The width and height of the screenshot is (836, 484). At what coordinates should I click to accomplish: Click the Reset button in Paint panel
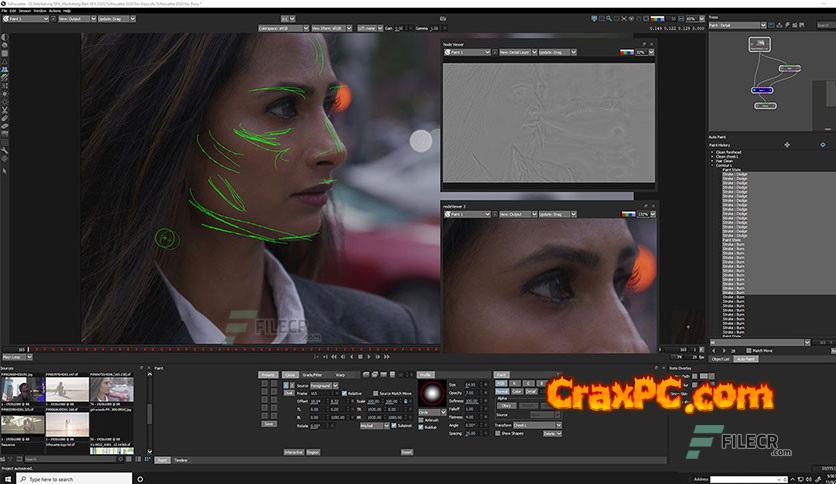point(406,452)
